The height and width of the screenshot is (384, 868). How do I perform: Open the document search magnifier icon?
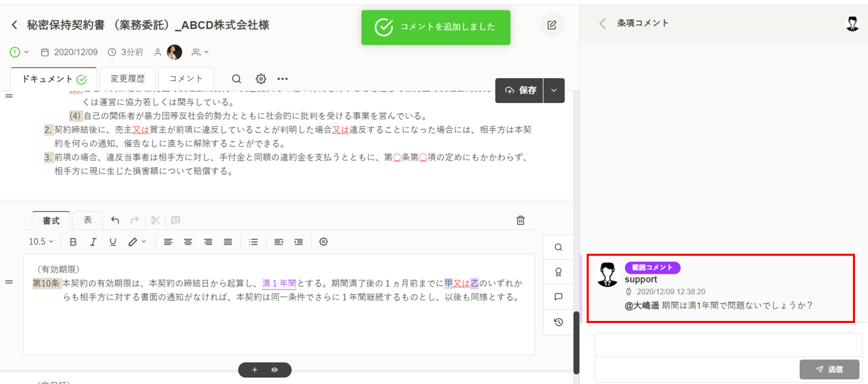coord(236,79)
